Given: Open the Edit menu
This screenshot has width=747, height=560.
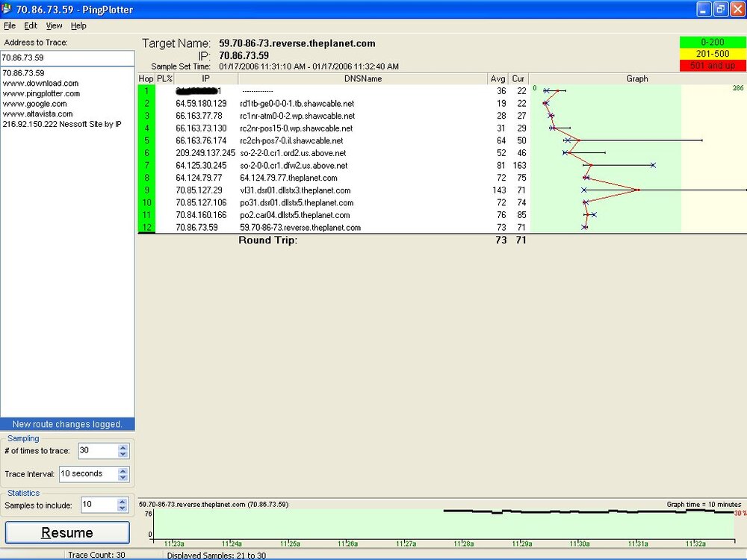Looking at the screenshot, I should pos(31,25).
